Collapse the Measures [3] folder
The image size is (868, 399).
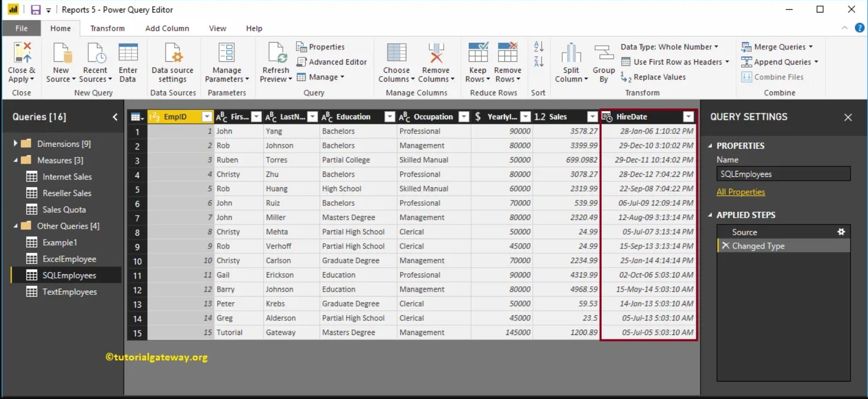click(15, 160)
